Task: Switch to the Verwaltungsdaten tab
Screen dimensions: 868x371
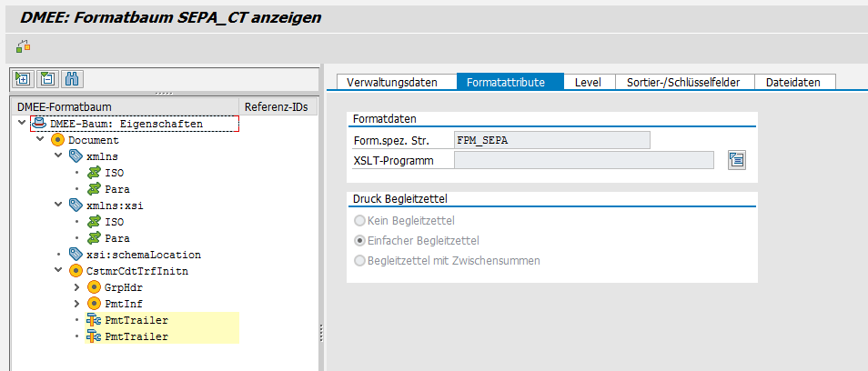Action: click(392, 82)
